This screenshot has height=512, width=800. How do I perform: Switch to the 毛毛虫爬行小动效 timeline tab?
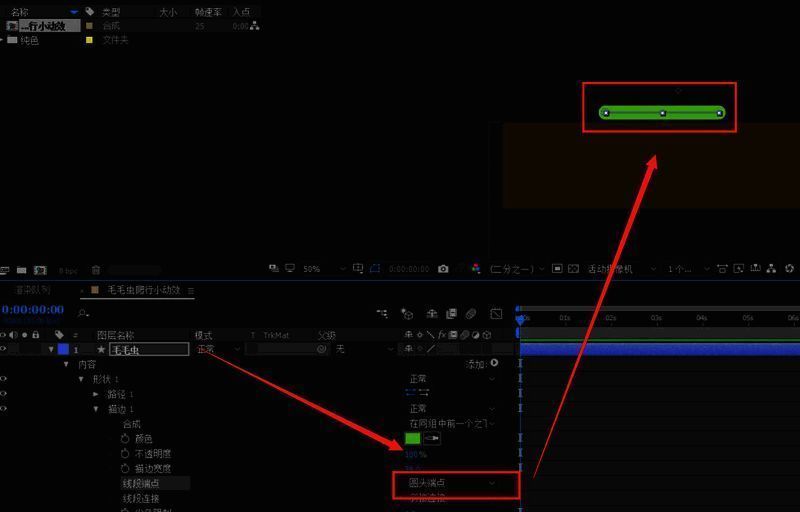[142, 290]
